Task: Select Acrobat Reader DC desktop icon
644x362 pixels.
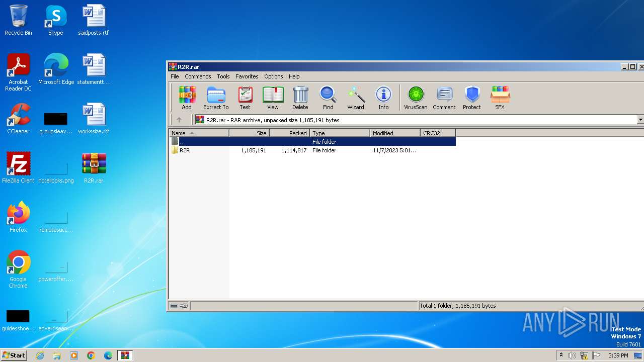Action: 18,73
